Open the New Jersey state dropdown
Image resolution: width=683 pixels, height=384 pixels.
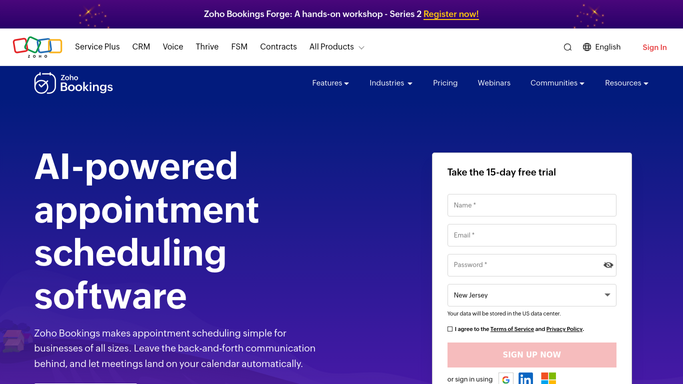(x=531, y=295)
